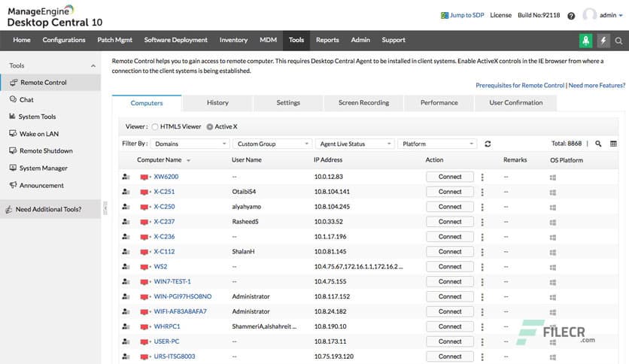Screen dimensions: 629x364
Task: Collapse the Tools sidebar section
Action: pos(93,65)
